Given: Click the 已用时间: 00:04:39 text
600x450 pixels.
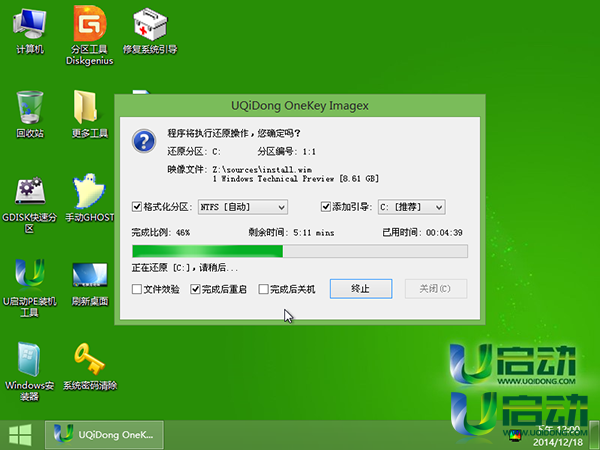Looking at the screenshot, I should [x=422, y=232].
